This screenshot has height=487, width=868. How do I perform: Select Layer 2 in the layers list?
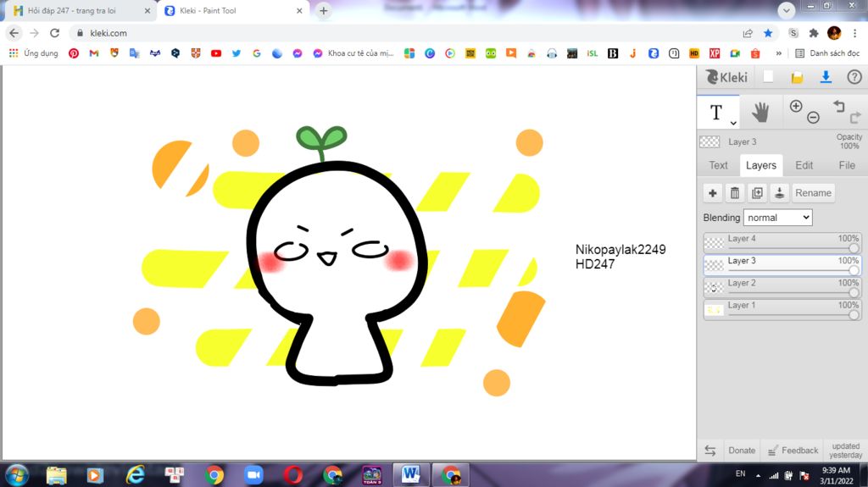point(782,286)
